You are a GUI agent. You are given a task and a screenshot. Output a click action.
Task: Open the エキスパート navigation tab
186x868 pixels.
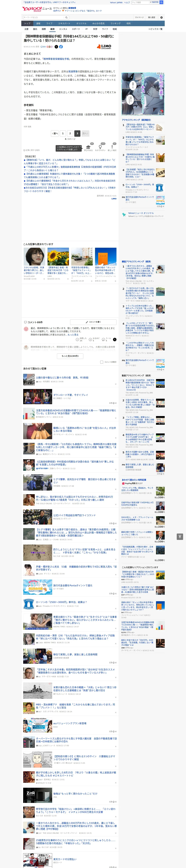pos(64,24)
